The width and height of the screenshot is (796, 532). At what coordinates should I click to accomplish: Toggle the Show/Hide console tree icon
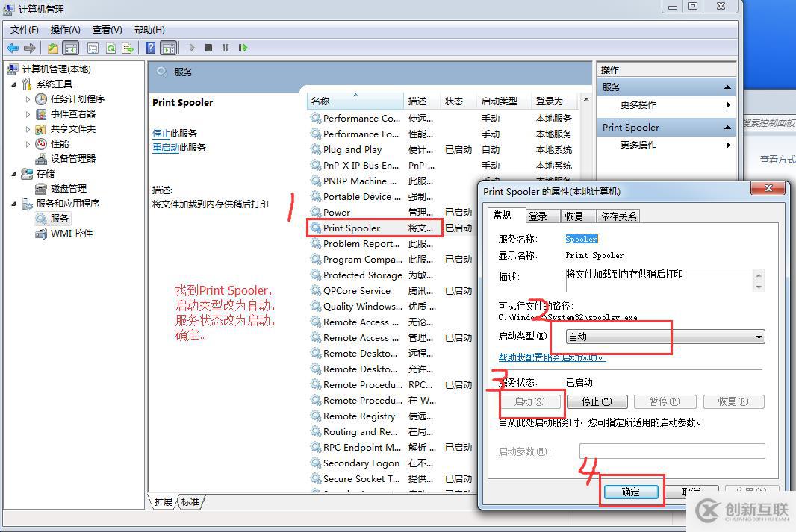pos(71,48)
